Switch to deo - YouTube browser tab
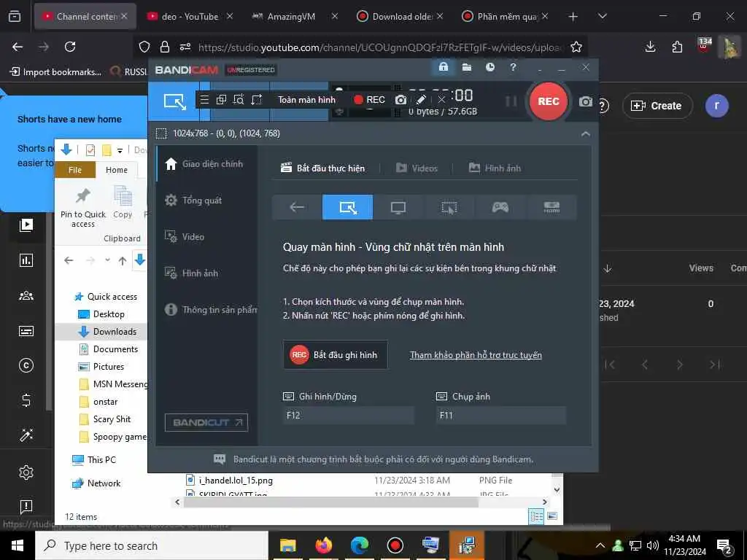Viewport: 747px width, 560px height. tap(190, 17)
